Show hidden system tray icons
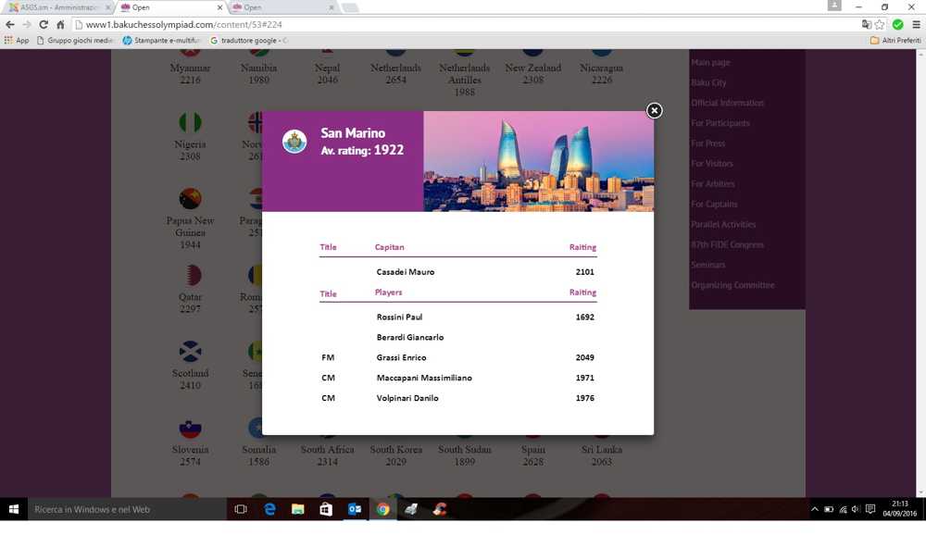 (x=814, y=509)
